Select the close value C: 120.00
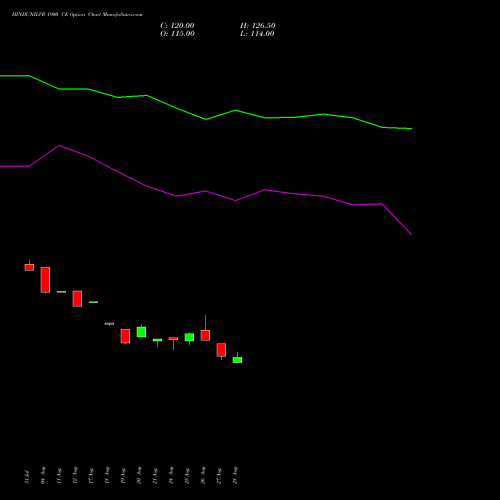 click(177, 26)
